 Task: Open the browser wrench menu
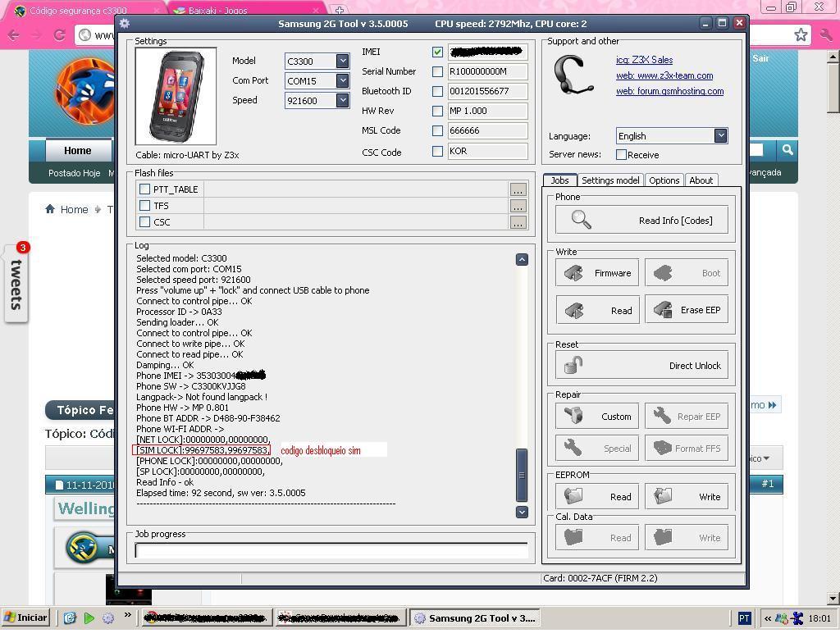click(x=825, y=35)
